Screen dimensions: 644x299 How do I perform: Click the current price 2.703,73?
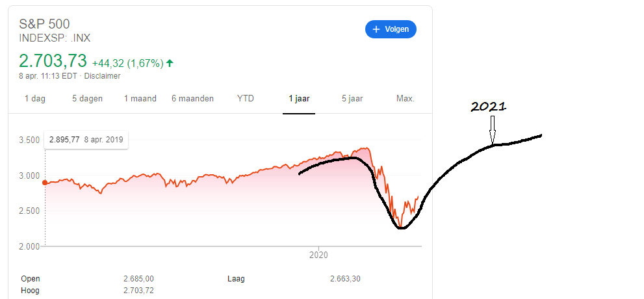[x=53, y=61]
